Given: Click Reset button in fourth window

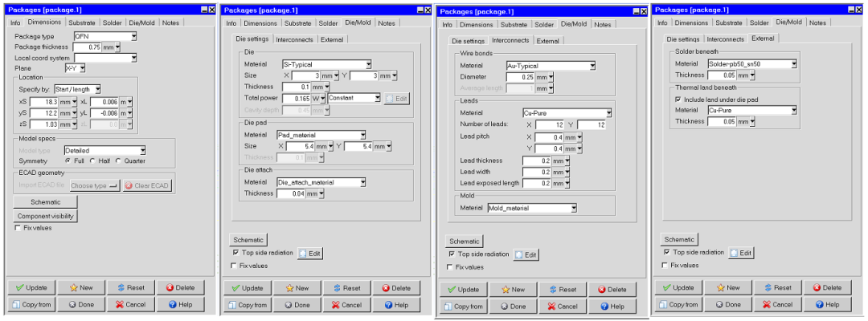Looking at the screenshot, I should point(778,288).
